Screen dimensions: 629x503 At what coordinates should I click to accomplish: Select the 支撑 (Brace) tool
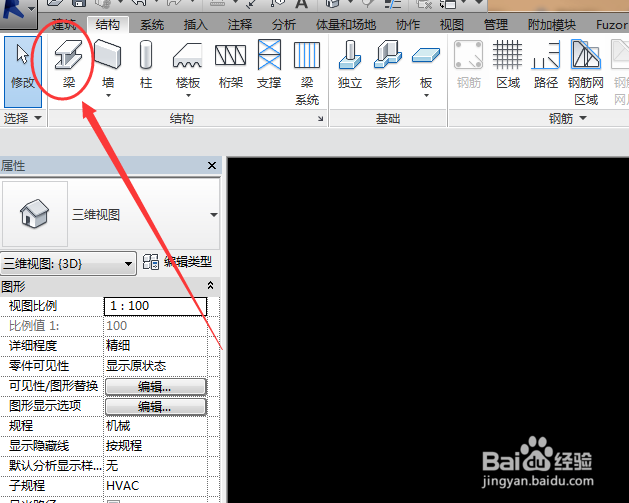point(269,64)
